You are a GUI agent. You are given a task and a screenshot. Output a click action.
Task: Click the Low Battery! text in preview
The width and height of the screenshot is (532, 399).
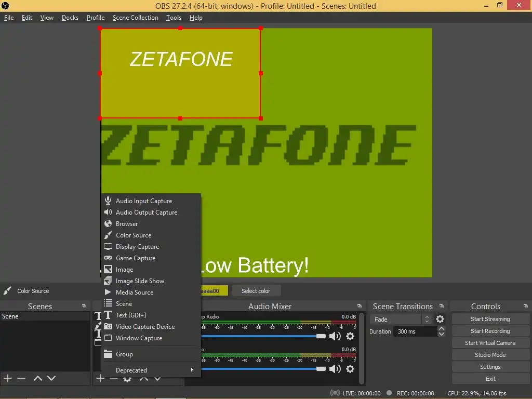point(255,265)
